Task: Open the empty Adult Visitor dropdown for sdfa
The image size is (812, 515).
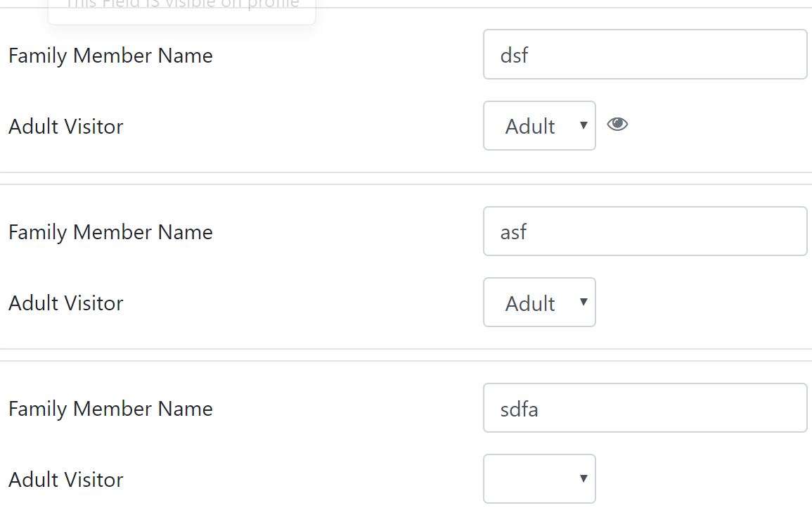Action: click(x=539, y=479)
